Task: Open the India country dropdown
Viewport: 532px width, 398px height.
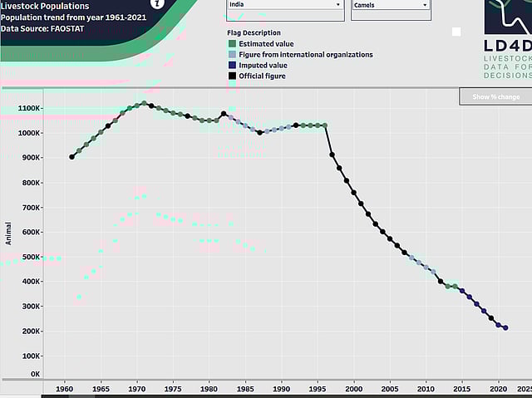Action: tap(285, 5)
